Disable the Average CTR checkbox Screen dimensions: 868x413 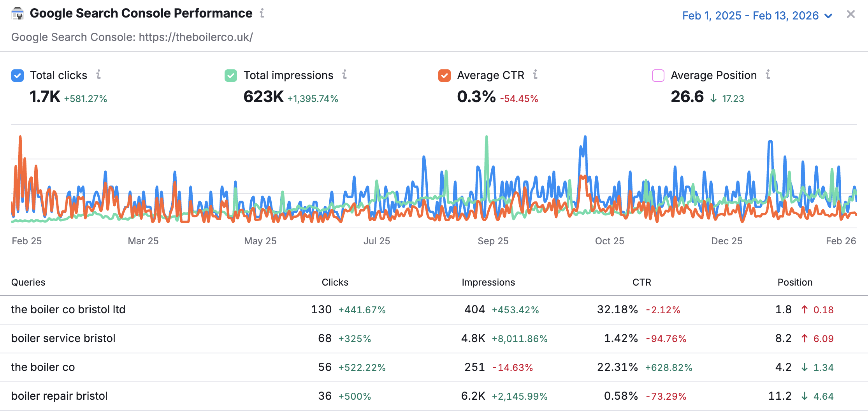tap(445, 76)
